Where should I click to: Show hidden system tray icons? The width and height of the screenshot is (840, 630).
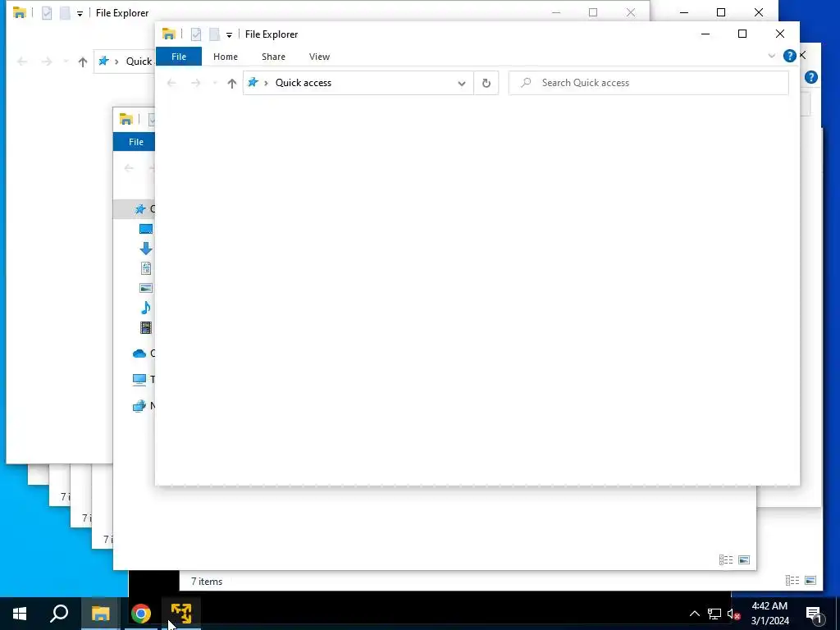pyautogui.click(x=694, y=614)
